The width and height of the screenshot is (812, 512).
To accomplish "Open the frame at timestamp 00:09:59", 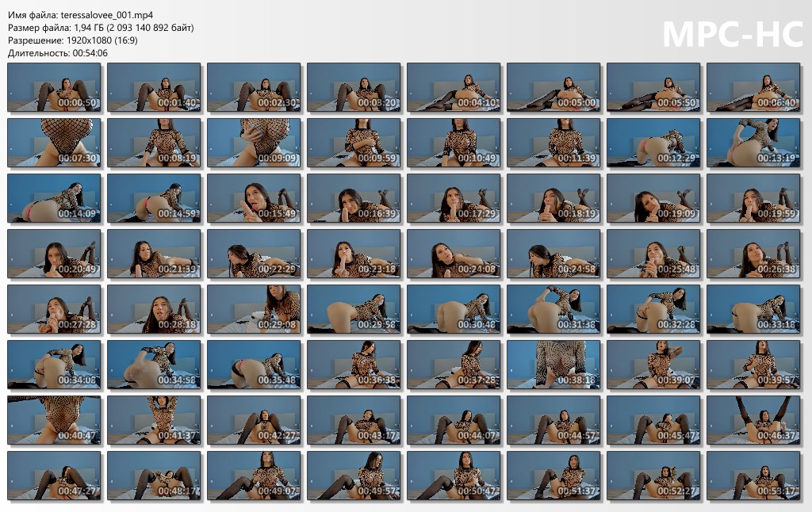I will coord(354,143).
